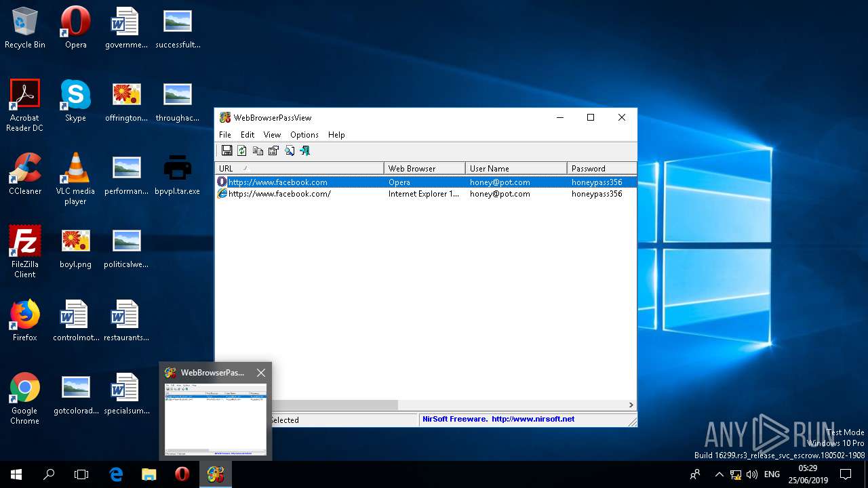Open the Options menu
868x488 pixels.
[304, 135]
